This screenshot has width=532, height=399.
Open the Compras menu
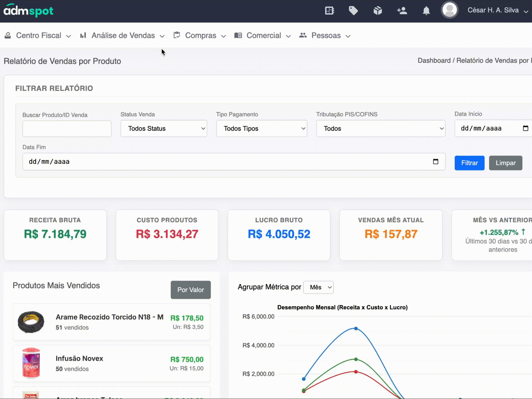(x=200, y=35)
